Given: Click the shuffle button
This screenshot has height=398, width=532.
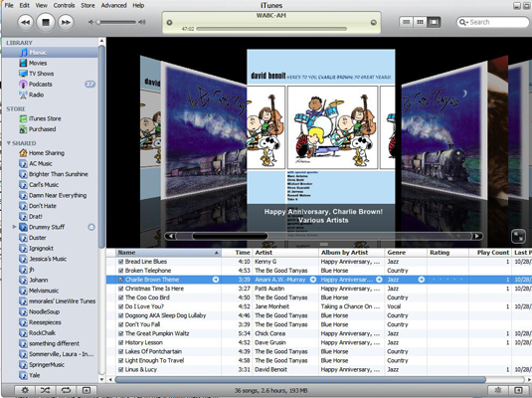Looking at the screenshot, I should coord(45,390).
